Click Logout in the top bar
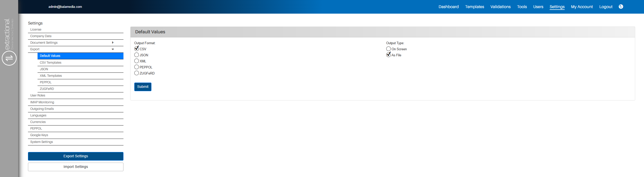644x177 pixels. [606, 7]
